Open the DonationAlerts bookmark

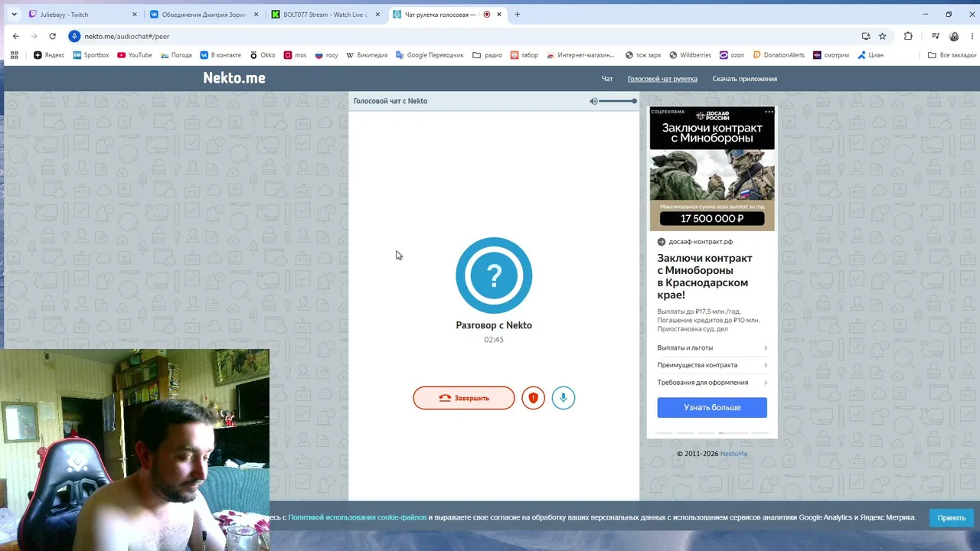click(779, 55)
